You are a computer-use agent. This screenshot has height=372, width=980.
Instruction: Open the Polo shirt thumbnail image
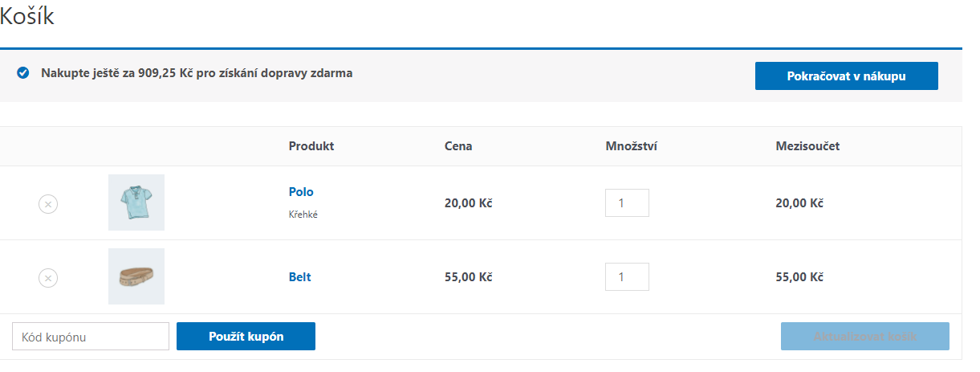coord(136,202)
